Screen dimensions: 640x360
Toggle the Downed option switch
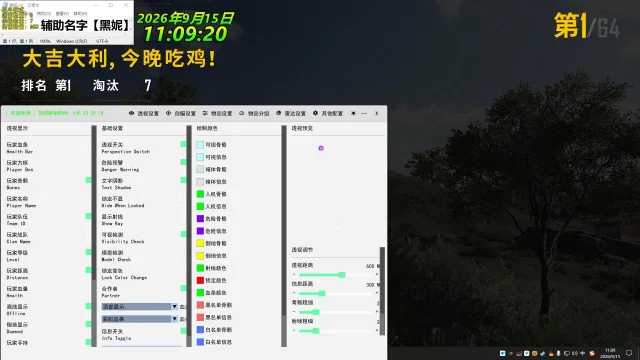point(88,324)
